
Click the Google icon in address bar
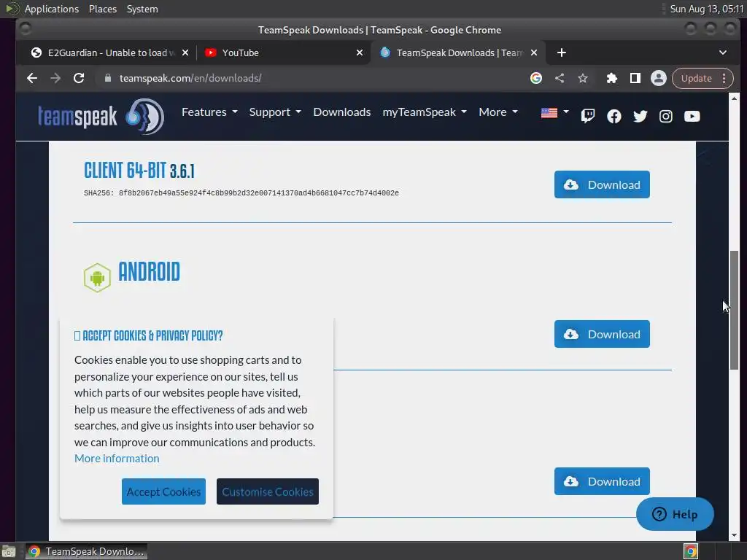(x=536, y=78)
